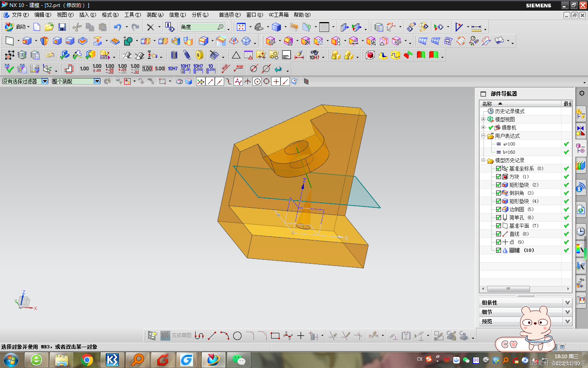Open the 分析(L) menu
The height and width of the screenshot is (368, 588).
200,15
